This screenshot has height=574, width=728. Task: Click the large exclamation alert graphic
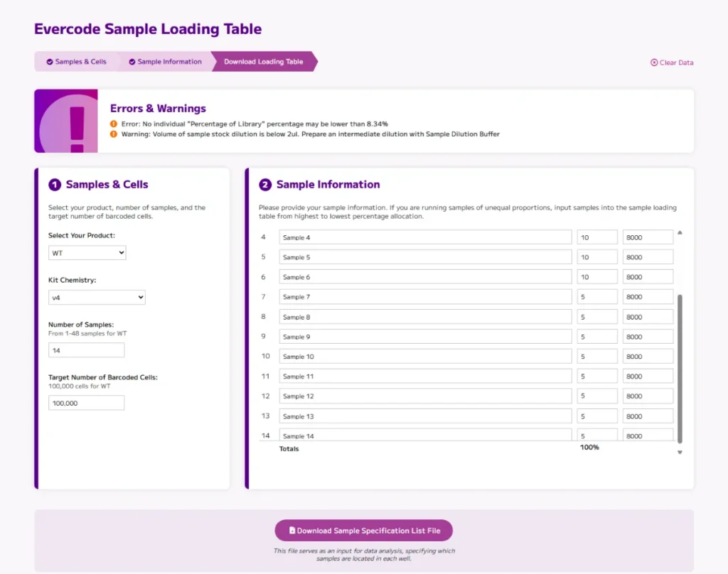65,121
